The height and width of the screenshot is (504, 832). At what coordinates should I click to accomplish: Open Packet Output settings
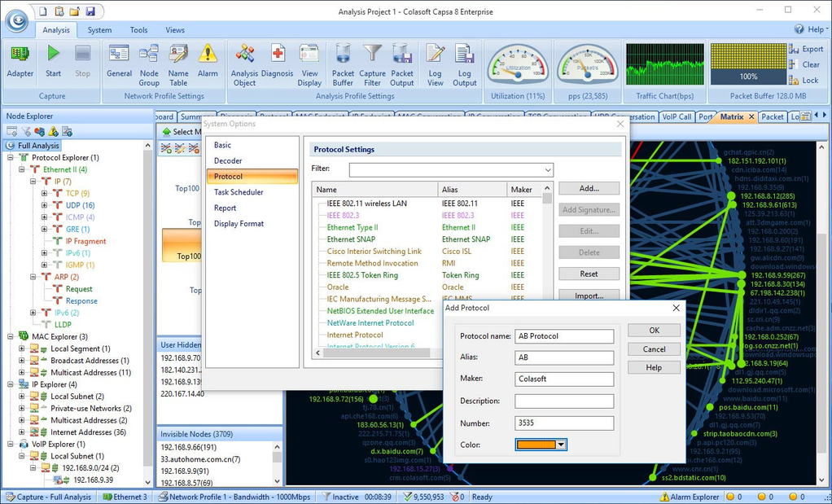[x=401, y=66]
